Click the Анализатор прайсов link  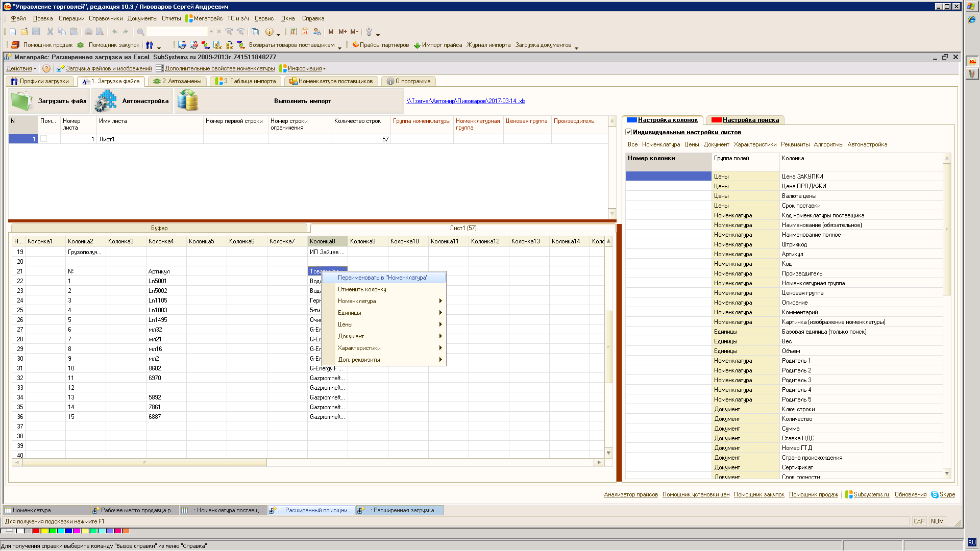[x=631, y=494]
